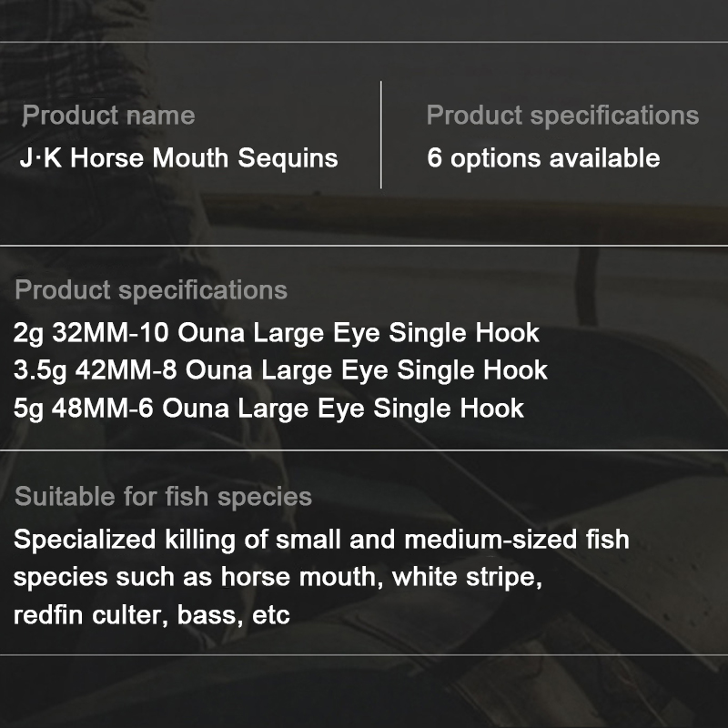This screenshot has width=728, height=728.
Task: Click 'J·K Horse Mouth Sequins' text
Action: tap(179, 158)
